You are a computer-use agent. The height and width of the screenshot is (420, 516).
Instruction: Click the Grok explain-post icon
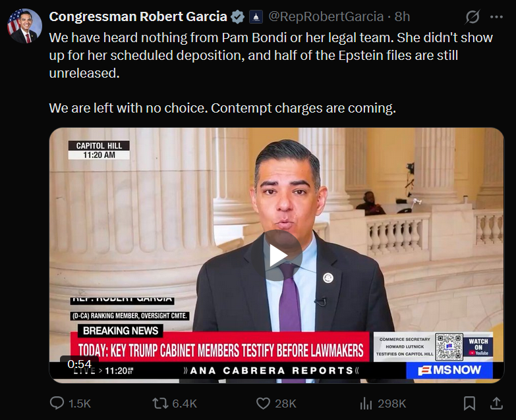point(473,16)
